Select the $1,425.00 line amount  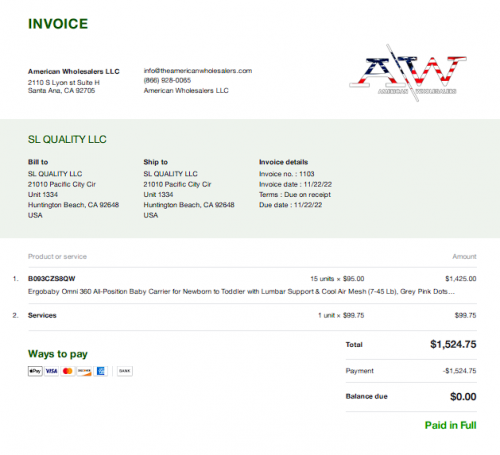click(461, 279)
